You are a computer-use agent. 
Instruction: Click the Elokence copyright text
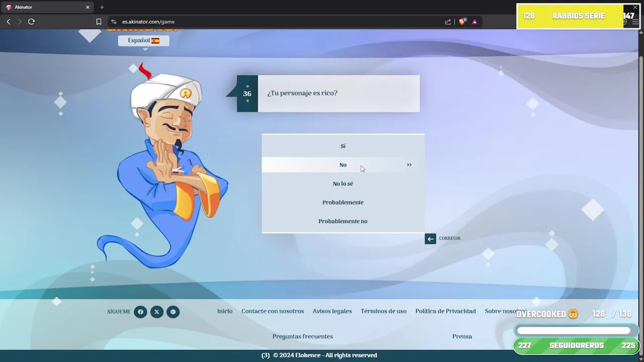point(325,355)
